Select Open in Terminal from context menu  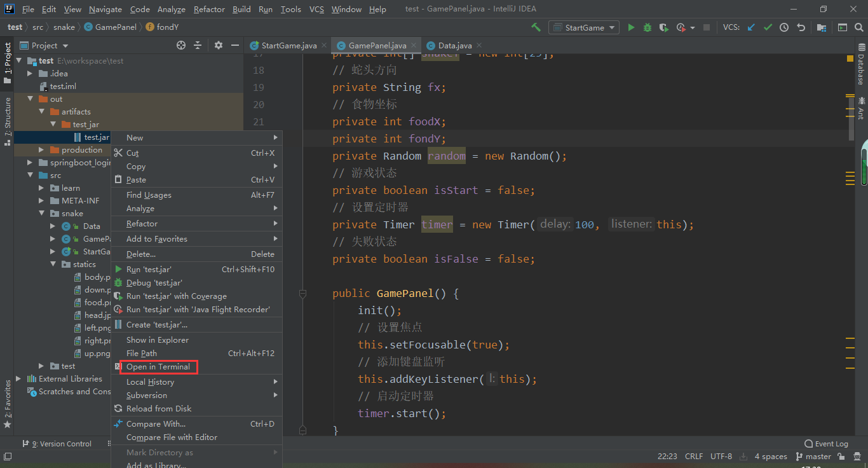158,367
